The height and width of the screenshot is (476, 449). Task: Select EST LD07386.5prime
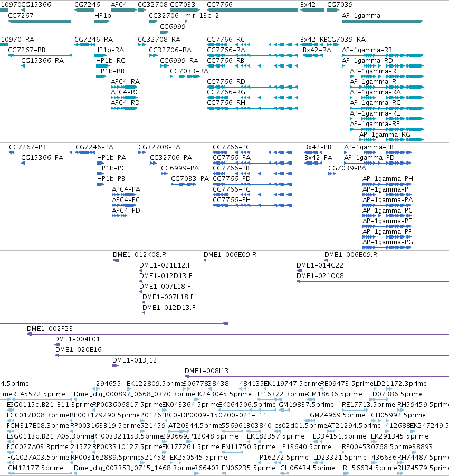(396, 394)
